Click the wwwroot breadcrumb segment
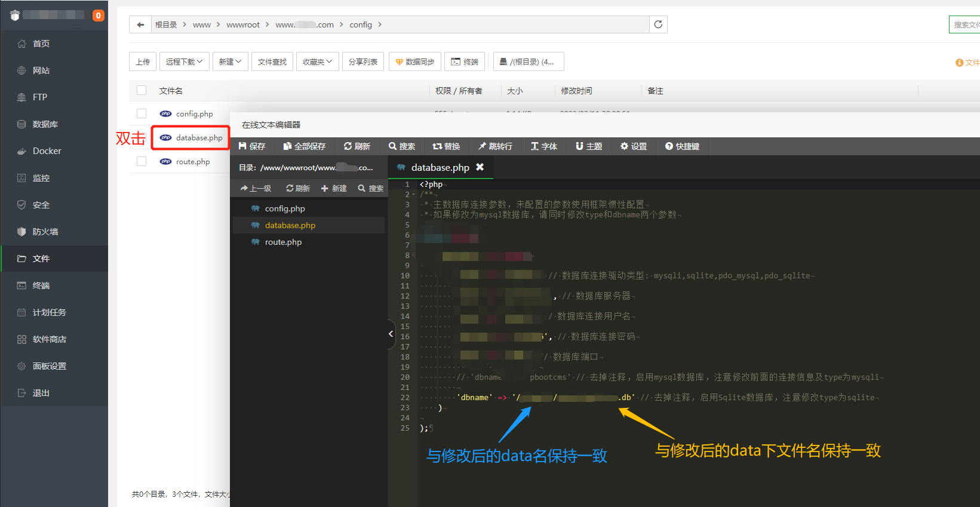Screen dimensions: 980x507 click(243, 24)
